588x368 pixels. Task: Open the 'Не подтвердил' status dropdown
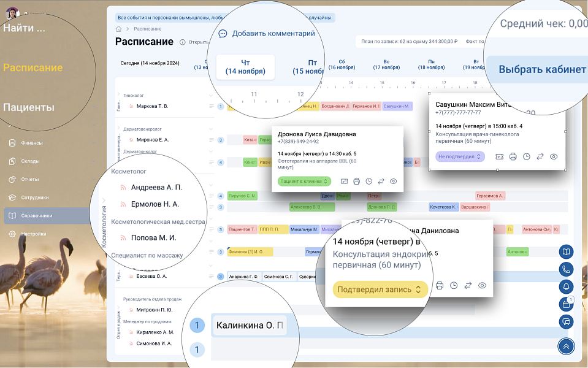coord(460,157)
